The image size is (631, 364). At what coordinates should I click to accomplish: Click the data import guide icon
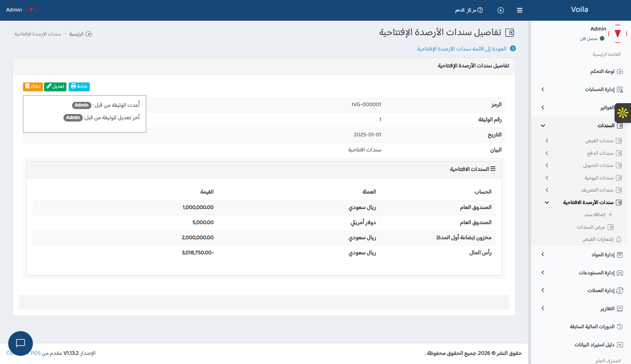[620, 345]
